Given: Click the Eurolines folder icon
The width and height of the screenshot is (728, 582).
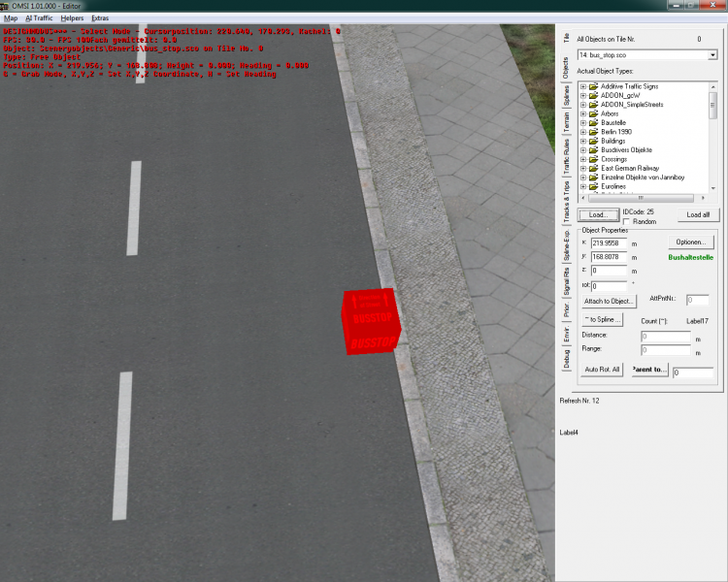Looking at the screenshot, I should point(593,186).
